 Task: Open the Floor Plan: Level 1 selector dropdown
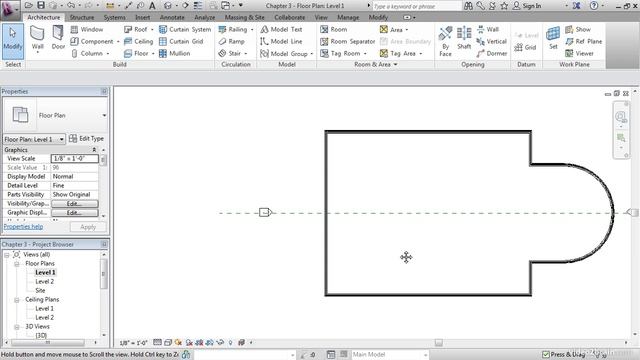click(x=62, y=140)
